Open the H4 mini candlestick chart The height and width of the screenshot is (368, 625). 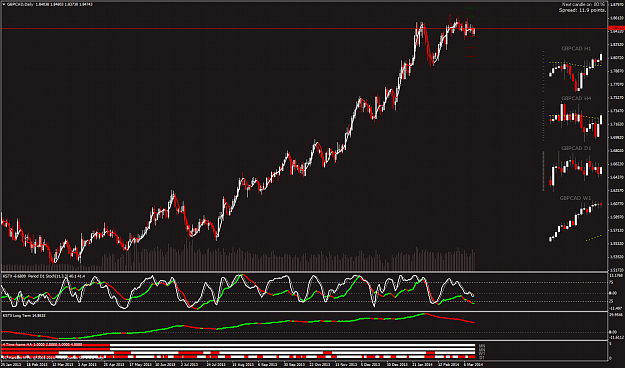(x=576, y=122)
